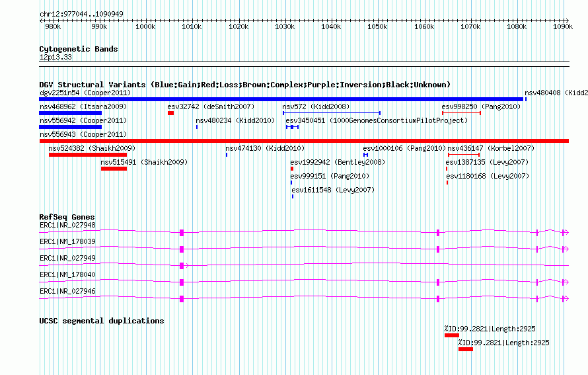Open nsv556942 (Cooper2011) variant label
588x375 pixels.
click(x=83, y=120)
